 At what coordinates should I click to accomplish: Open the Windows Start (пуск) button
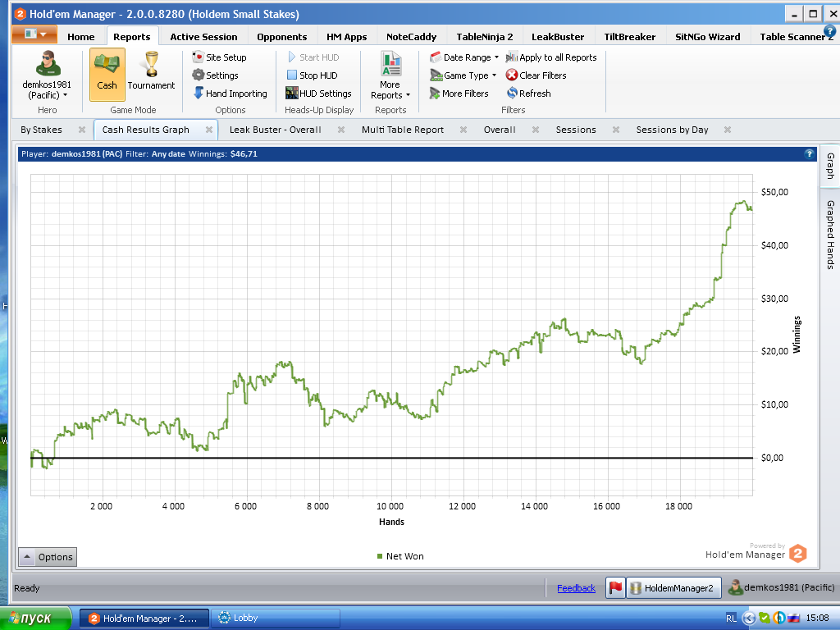[x=35, y=619]
